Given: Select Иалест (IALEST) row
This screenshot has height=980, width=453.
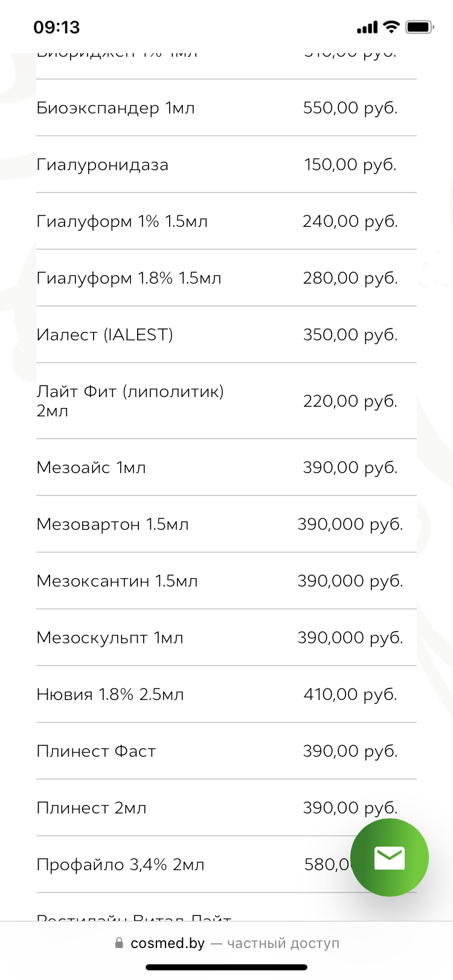Looking at the screenshot, I should click(x=105, y=335).
